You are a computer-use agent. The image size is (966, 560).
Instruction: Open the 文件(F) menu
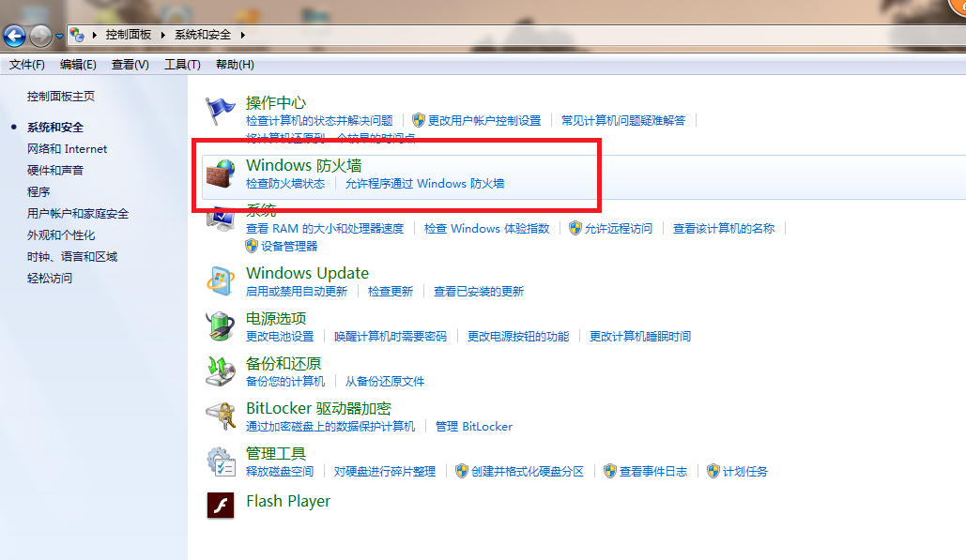(x=26, y=65)
